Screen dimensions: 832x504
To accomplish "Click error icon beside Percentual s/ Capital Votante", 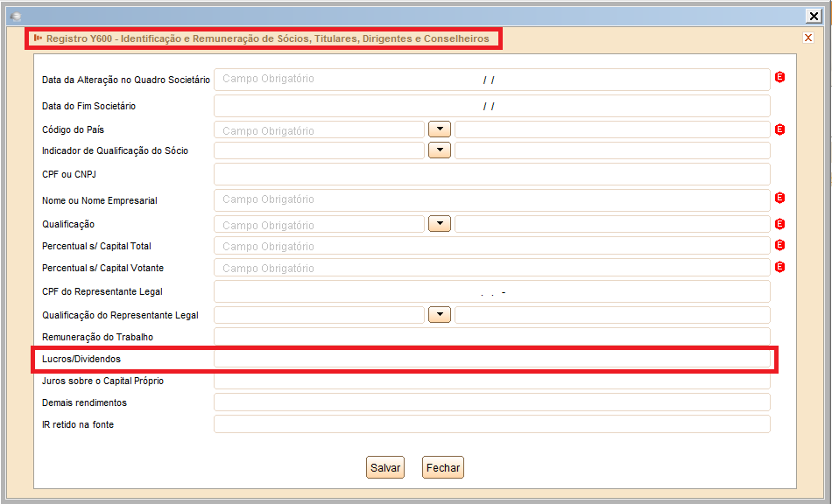I will click(x=779, y=267).
